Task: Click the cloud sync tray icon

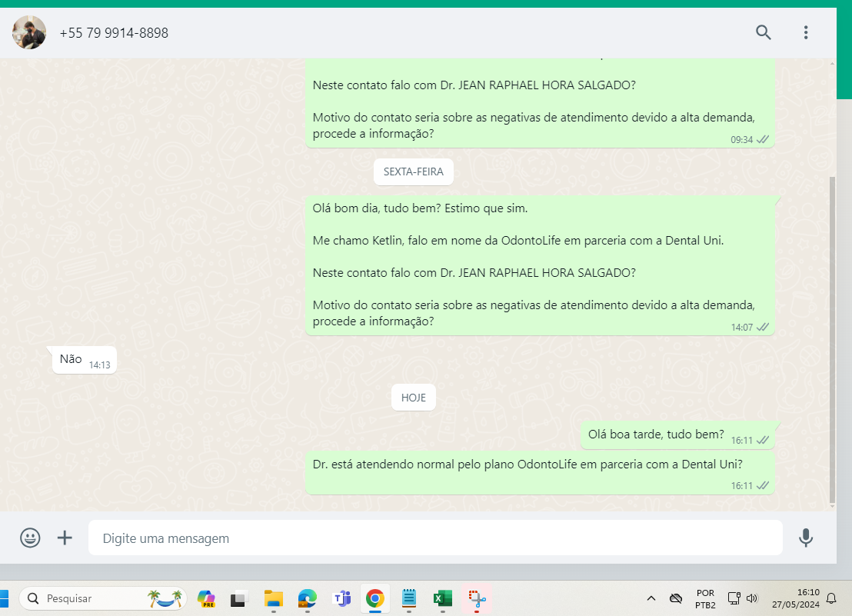Action: pos(676,598)
